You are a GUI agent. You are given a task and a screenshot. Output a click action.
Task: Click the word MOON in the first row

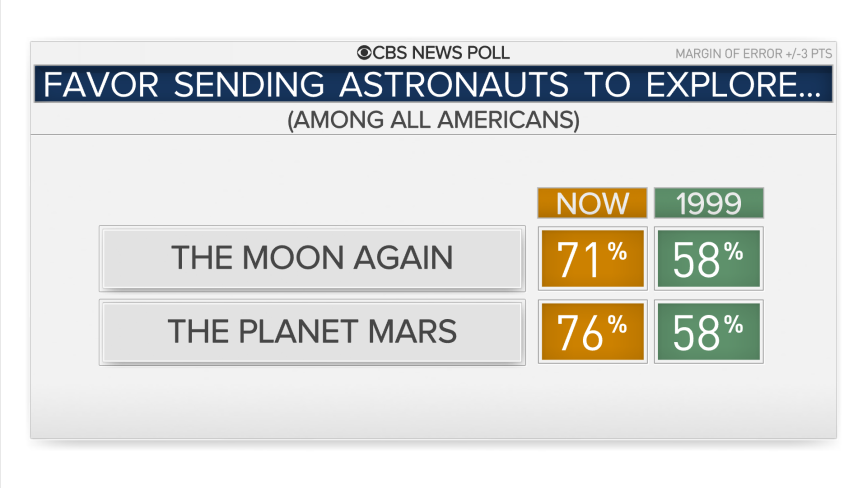(293, 258)
